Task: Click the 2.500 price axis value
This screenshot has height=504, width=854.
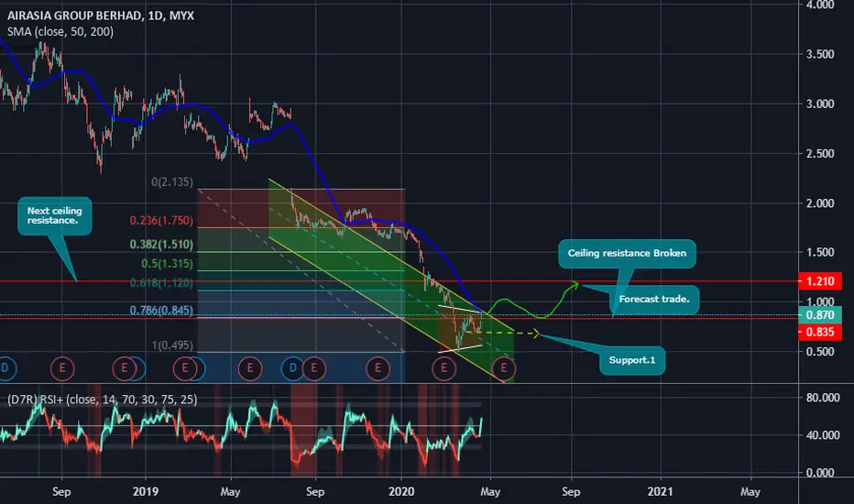Action: [820, 154]
